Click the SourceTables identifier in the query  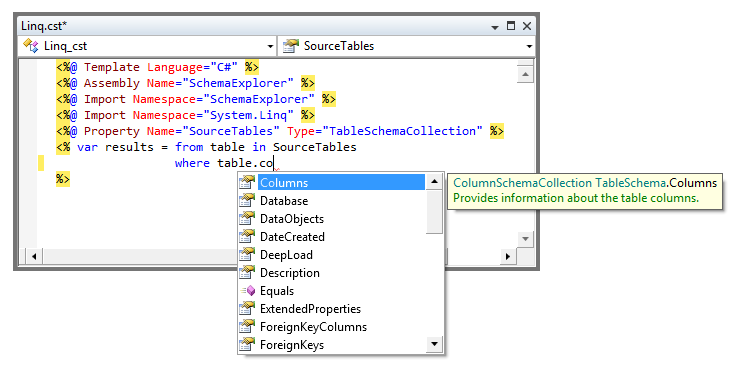pos(315,147)
